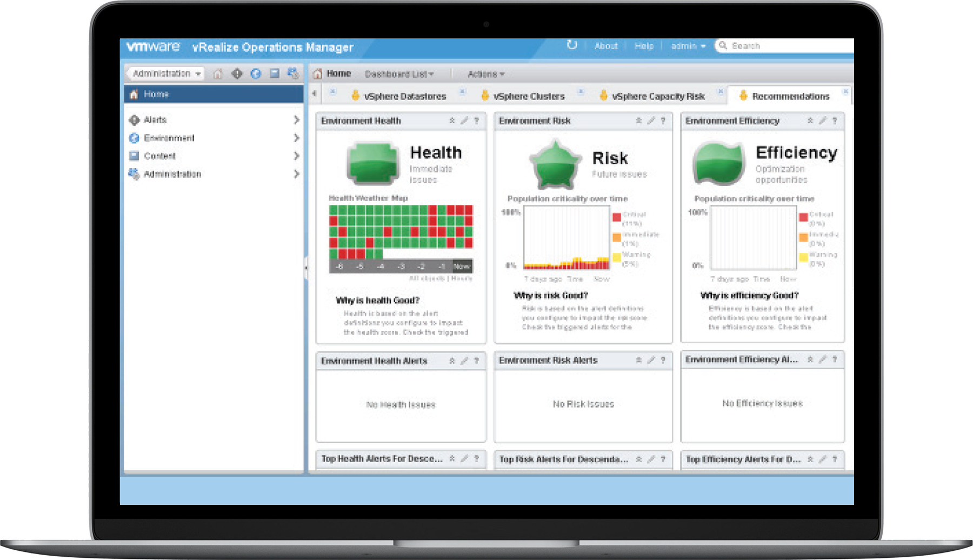Open help for Top Efficiency Alerts widget
The width and height of the screenshot is (973, 560).
tap(835, 459)
